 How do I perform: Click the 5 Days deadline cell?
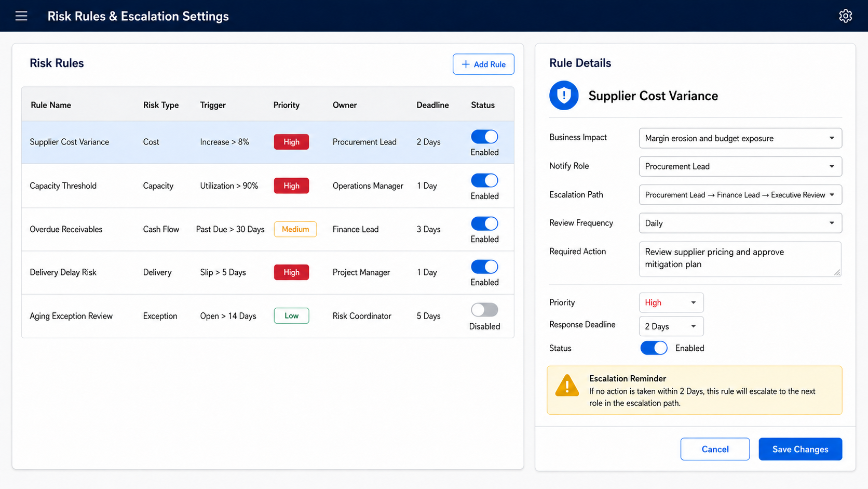[x=428, y=316]
